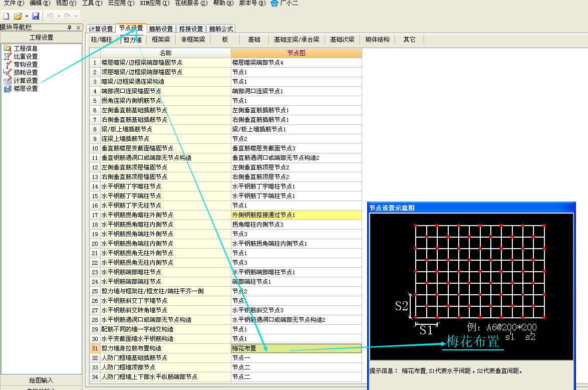This screenshot has width=588, height=390.
Task: Open the 编辑(E) menu
Action: tap(40, 3)
